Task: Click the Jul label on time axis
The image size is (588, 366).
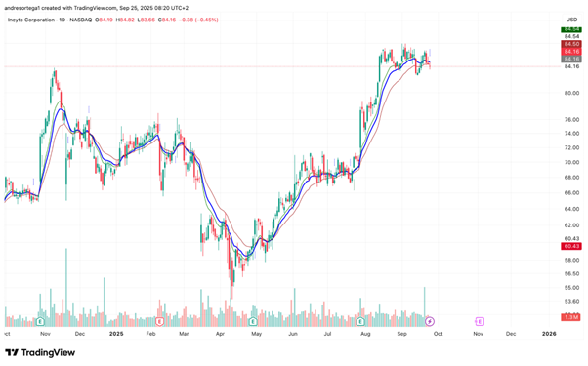Action: click(x=327, y=334)
